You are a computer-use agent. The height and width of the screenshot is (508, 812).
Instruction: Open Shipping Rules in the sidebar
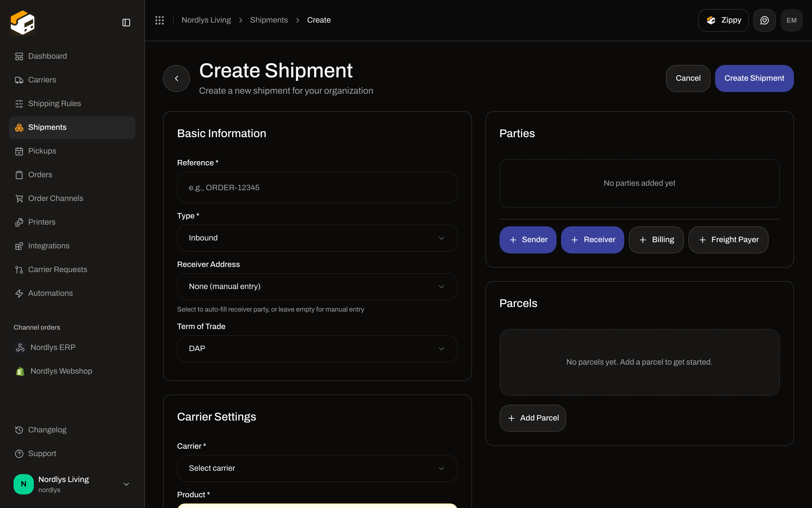[72, 104]
